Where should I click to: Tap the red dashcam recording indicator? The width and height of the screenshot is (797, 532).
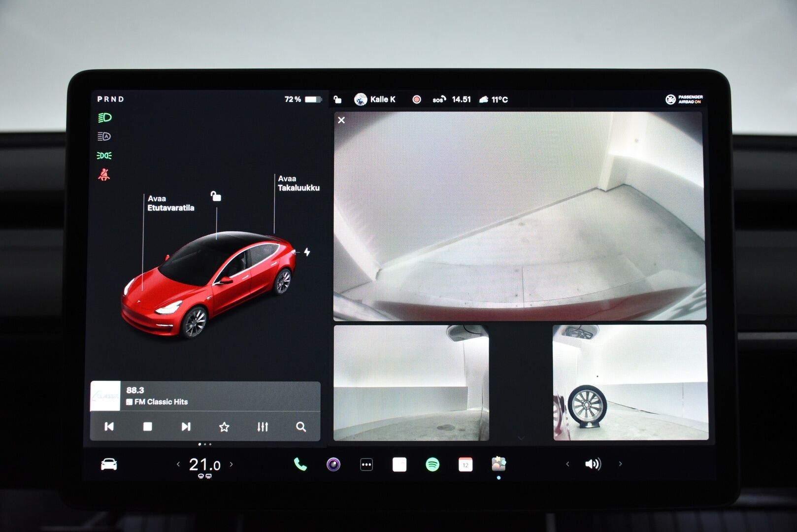tap(417, 99)
